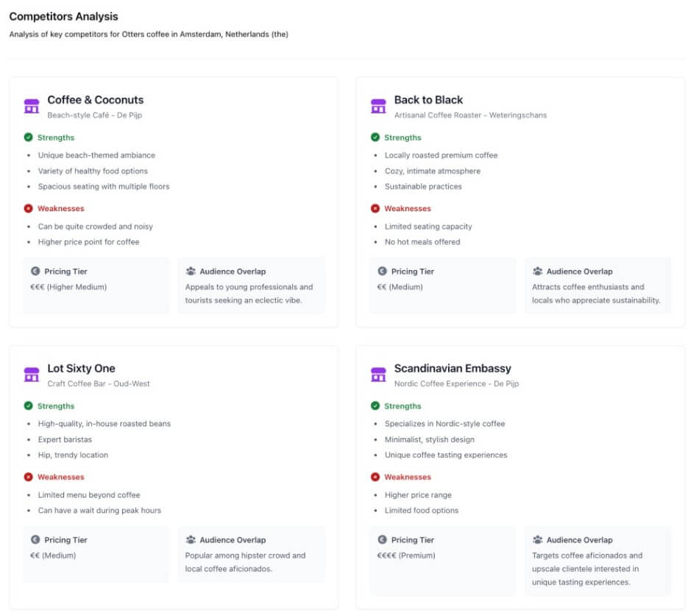This screenshot has width=688, height=616.
Task: Click the green Strengths check icon in Scandinavian Embassy
Action: tap(375, 406)
